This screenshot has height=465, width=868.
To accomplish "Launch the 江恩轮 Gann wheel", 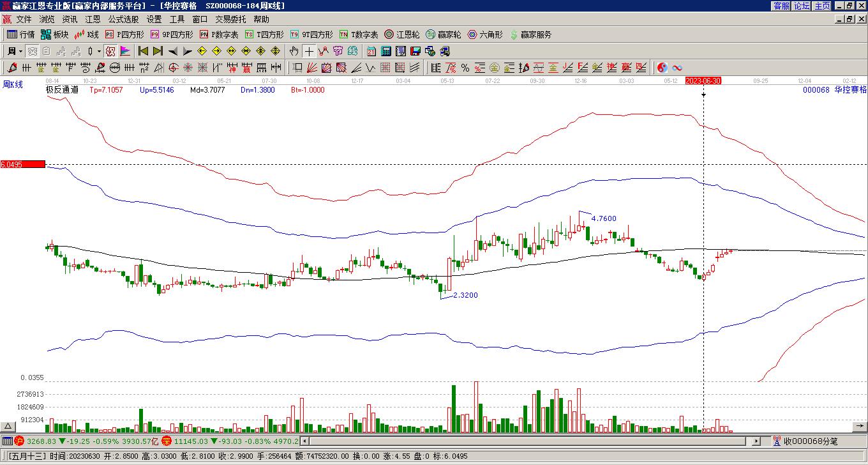I will [x=402, y=34].
